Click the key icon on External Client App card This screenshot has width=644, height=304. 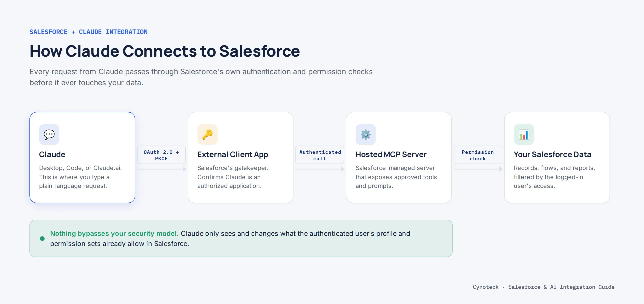[207, 134]
